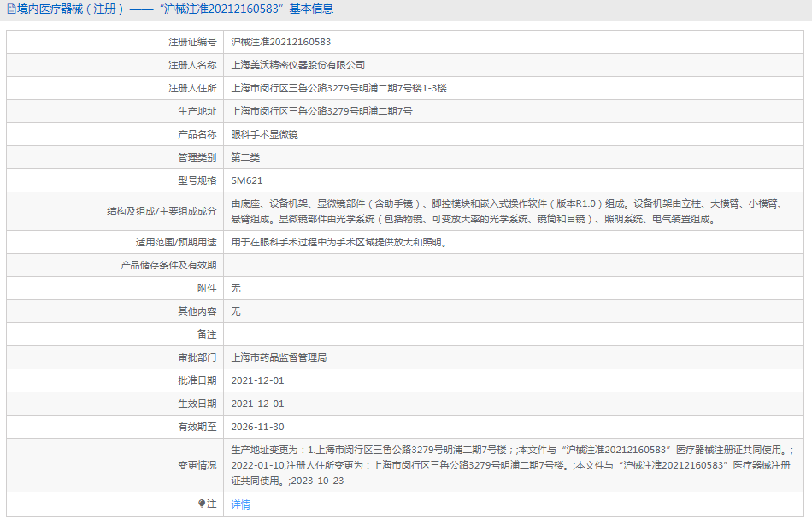Select the registrant name 上海美沃精密仪器股份有限公司
Image resolution: width=812 pixels, height=519 pixels.
[x=298, y=65]
